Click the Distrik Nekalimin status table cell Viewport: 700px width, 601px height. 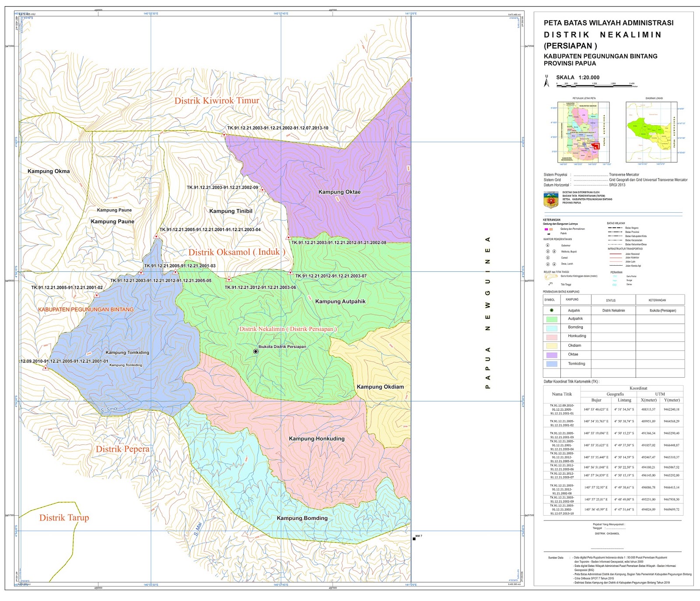[x=613, y=310]
